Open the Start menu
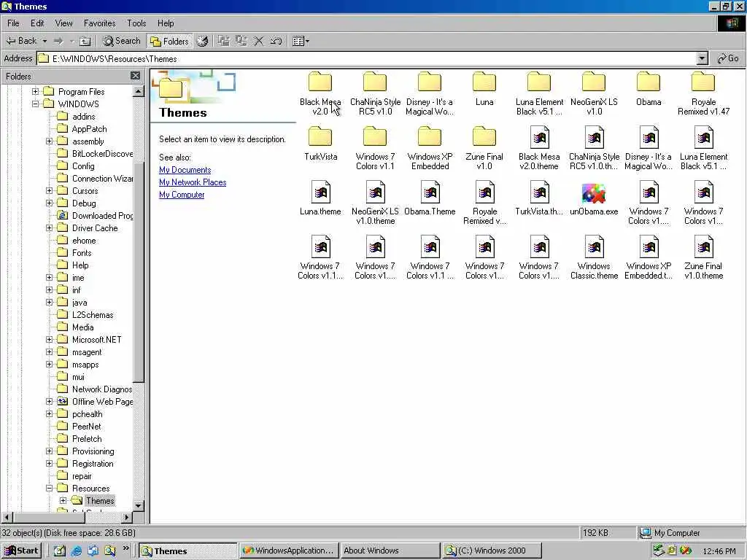Viewport: 747px width, 560px height. point(22,551)
